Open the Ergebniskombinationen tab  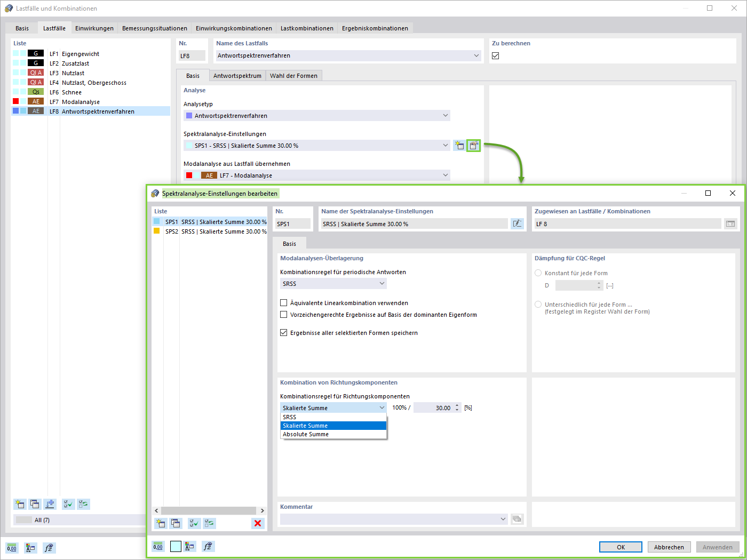click(x=375, y=28)
